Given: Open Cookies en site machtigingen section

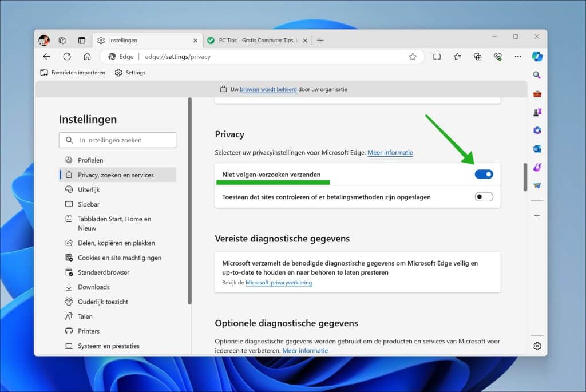Looking at the screenshot, I should click(118, 258).
